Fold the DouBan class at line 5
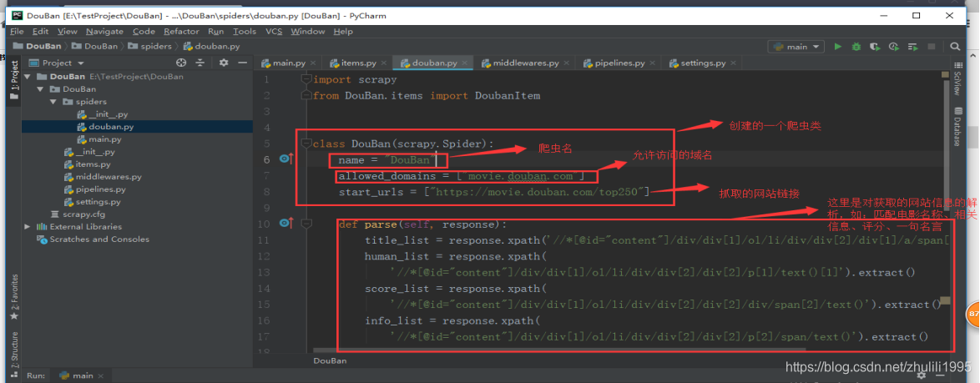The image size is (980, 383). (306, 144)
